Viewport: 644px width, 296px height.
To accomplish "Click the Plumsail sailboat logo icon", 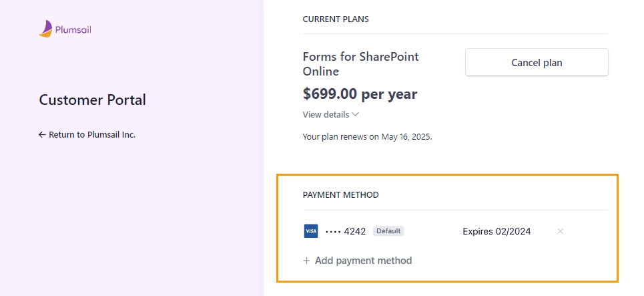I will (45, 29).
